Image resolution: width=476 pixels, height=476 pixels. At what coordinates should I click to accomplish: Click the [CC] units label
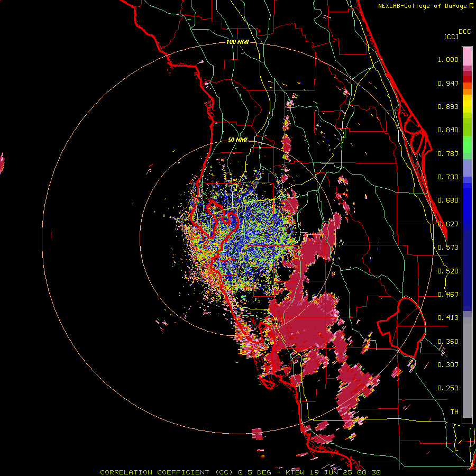(451, 36)
